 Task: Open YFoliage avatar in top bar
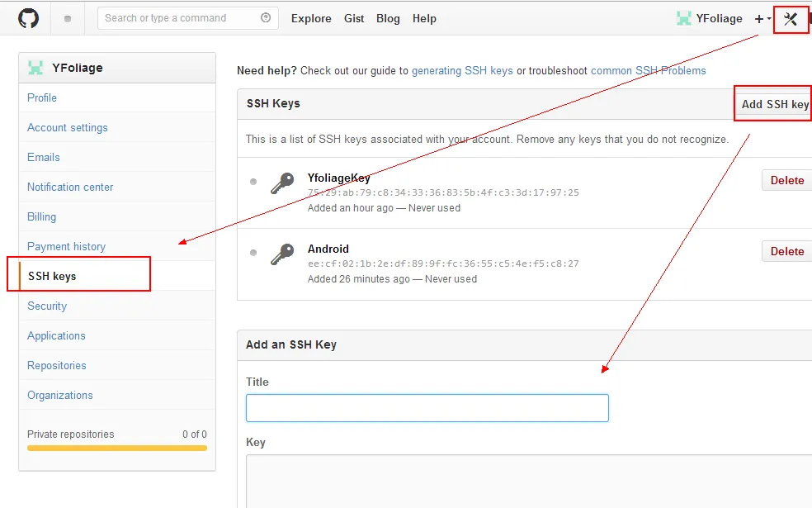[684, 19]
